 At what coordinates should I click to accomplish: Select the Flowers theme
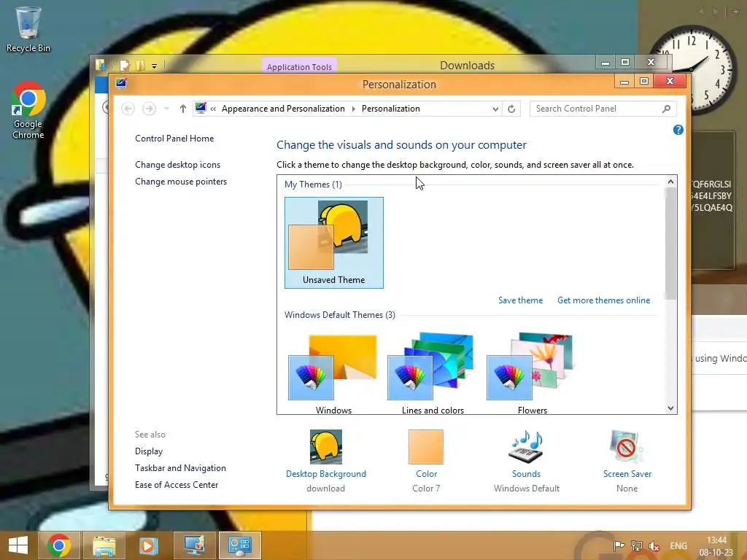[532, 374]
